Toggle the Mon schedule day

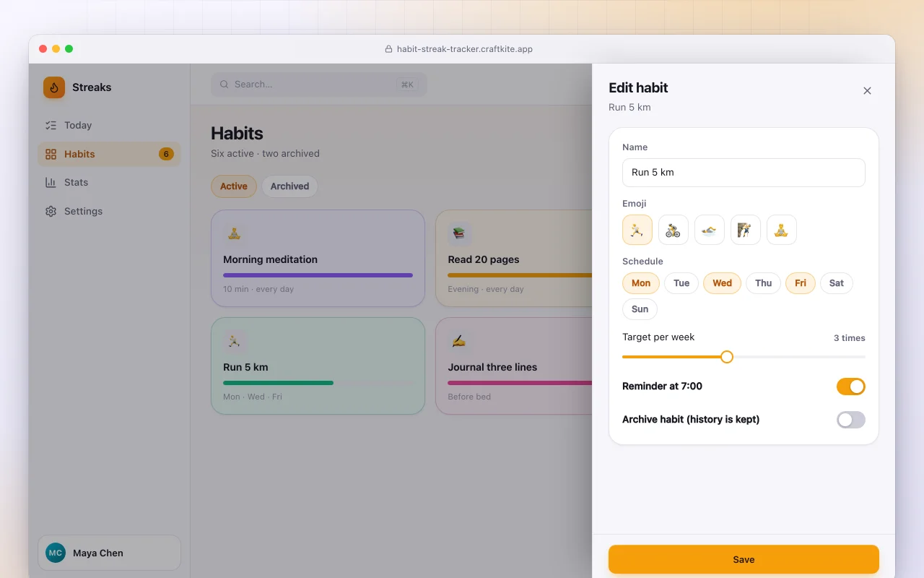(x=641, y=283)
